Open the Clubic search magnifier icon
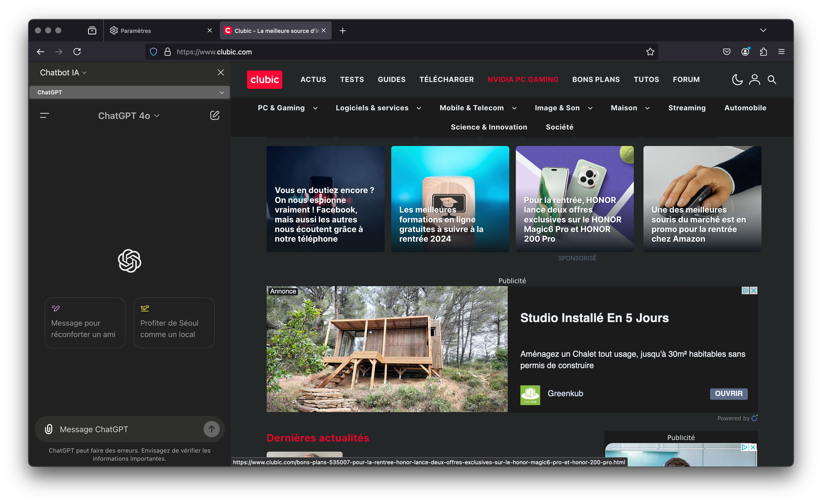Viewport: 822px width, 504px height. point(772,80)
